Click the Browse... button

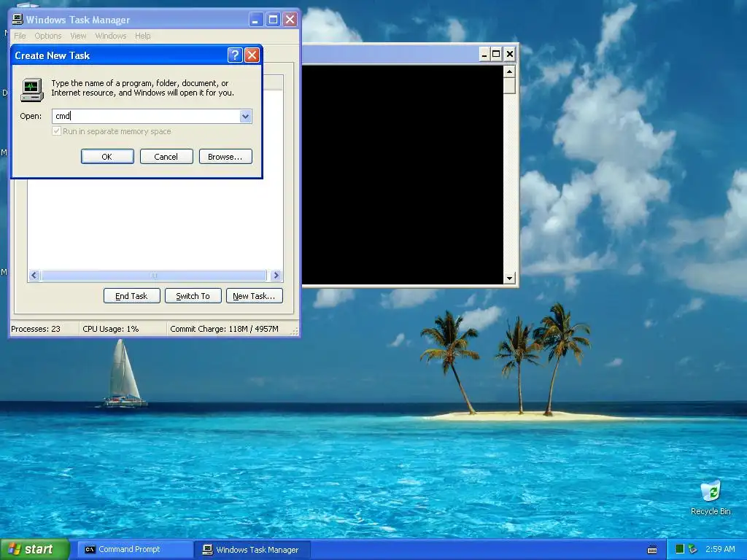225,157
